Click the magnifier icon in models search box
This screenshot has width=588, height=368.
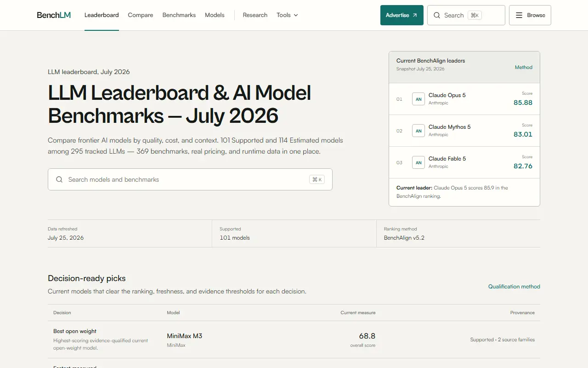click(x=59, y=179)
